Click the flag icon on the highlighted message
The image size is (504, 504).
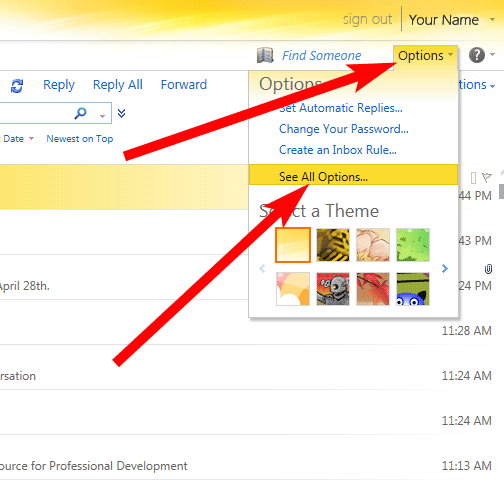click(x=487, y=177)
